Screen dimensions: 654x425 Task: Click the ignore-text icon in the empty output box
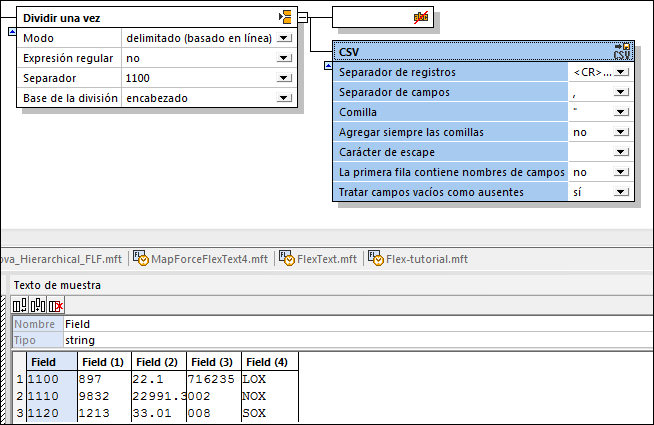420,18
